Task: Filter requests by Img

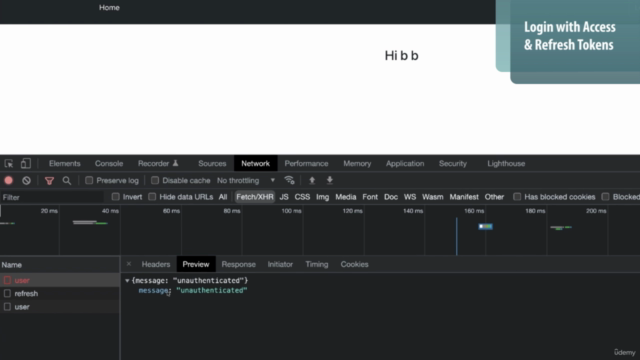Action: (x=322, y=197)
